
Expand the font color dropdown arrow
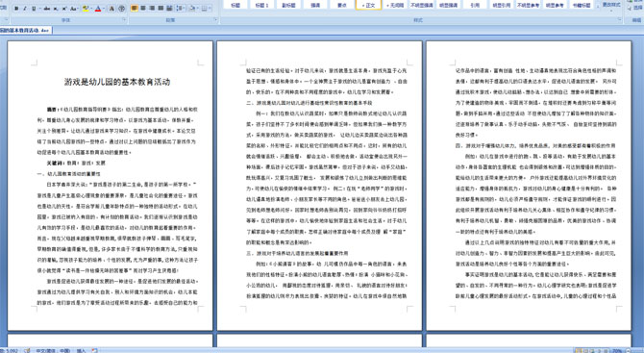click(104, 9)
